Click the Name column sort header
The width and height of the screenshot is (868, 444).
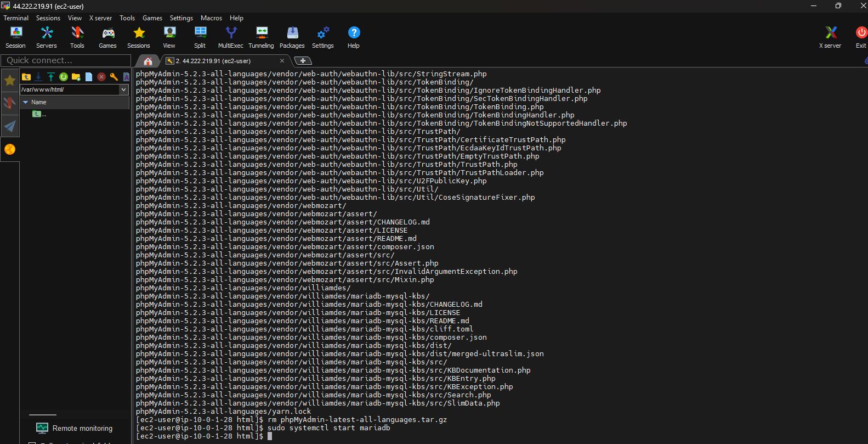(75, 102)
